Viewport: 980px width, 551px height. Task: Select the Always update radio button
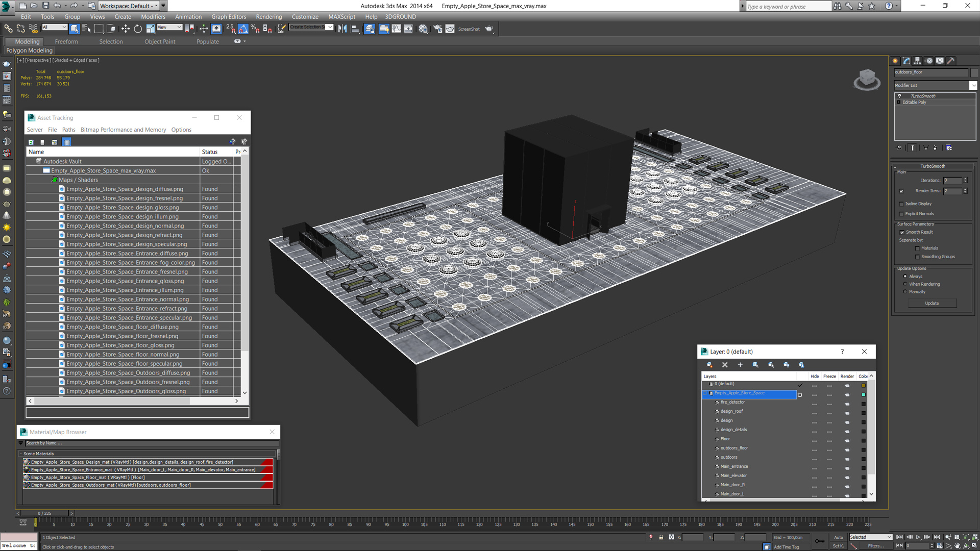click(x=905, y=277)
